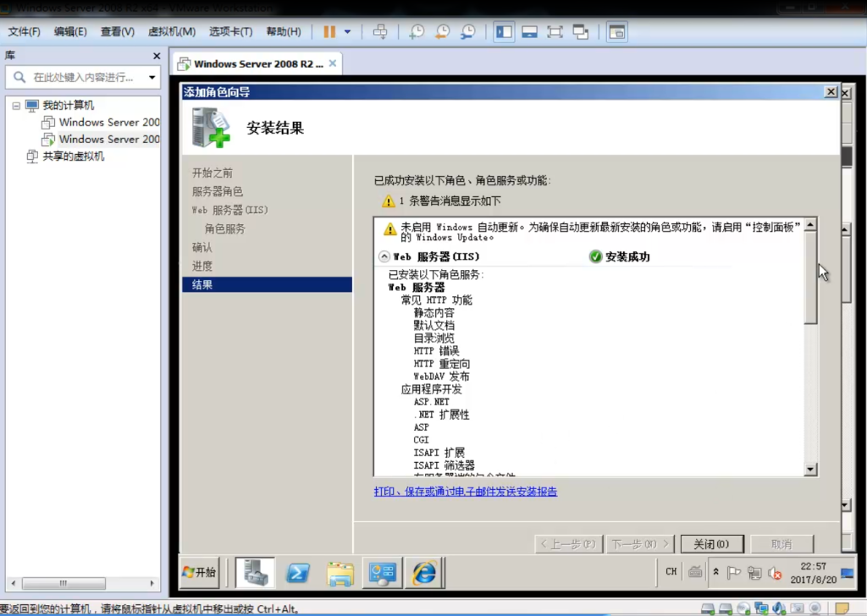
Task: Click the results list scroll up arrow
Action: 810,224
